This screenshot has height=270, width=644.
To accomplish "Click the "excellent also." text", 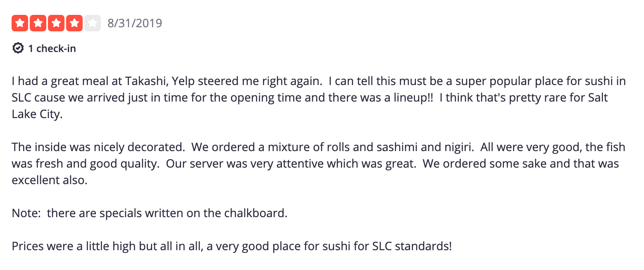I will (x=50, y=180).
